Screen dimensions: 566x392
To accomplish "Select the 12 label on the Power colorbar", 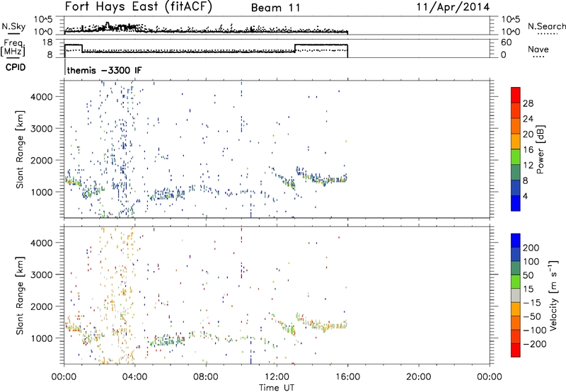I will click(x=528, y=166).
